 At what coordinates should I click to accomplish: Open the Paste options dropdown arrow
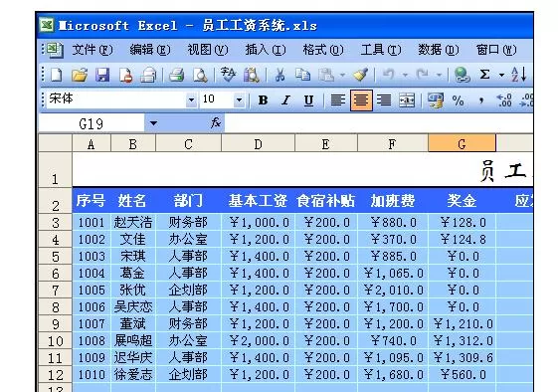tap(342, 76)
